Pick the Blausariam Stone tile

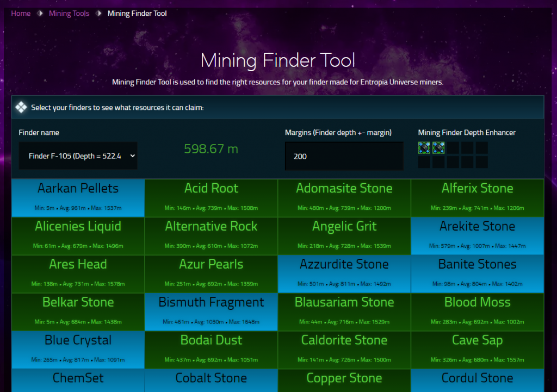pos(344,312)
